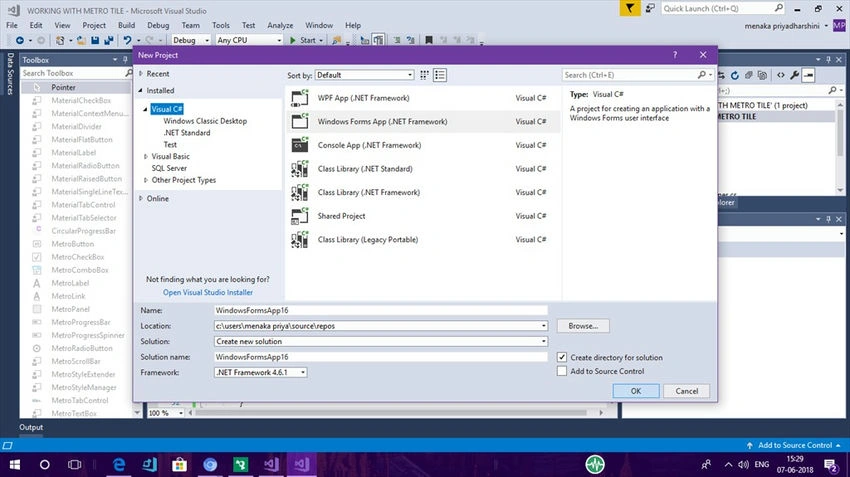
Task: Click the Task View taskbar icon
Action: point(75,465)
